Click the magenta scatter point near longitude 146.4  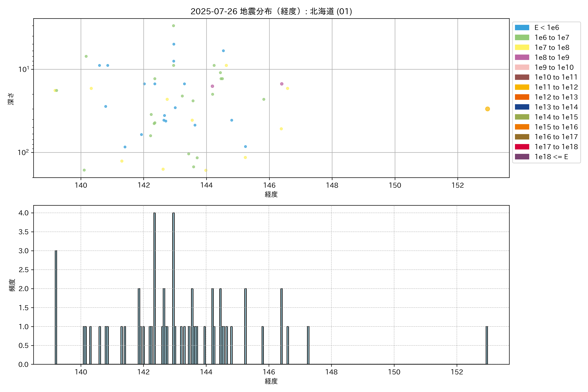282,84
